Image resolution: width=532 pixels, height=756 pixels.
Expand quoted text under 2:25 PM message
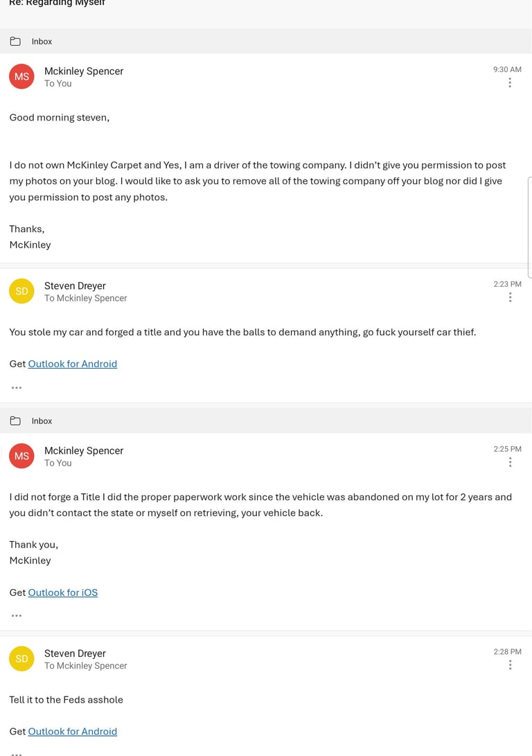(17, 616)
